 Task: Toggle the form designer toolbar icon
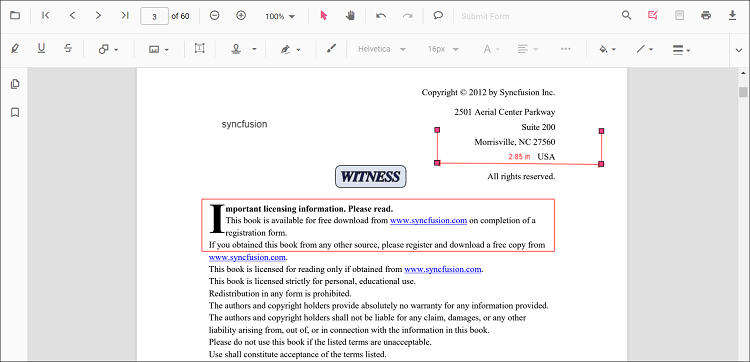[679, 15]
